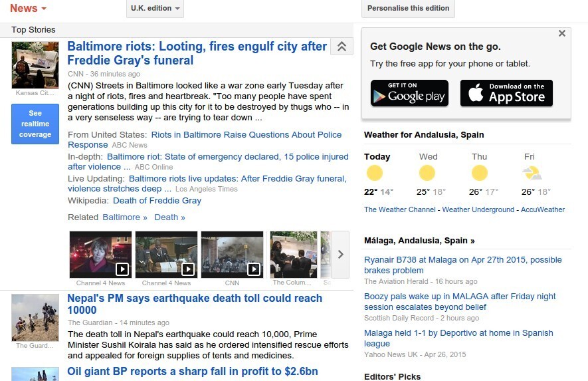The image size is (588, 381).
Task: Open related topic Baltimore
Action: [125, 217]
